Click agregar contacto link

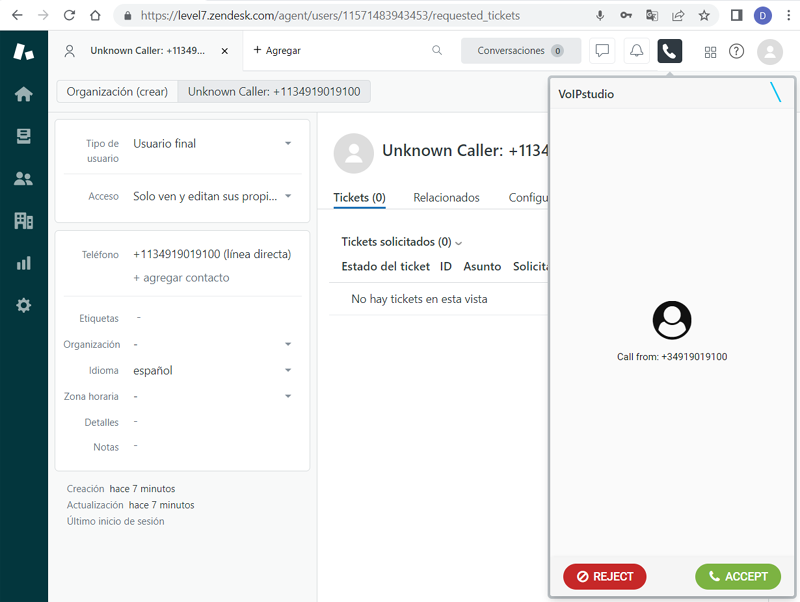(182, 278)
